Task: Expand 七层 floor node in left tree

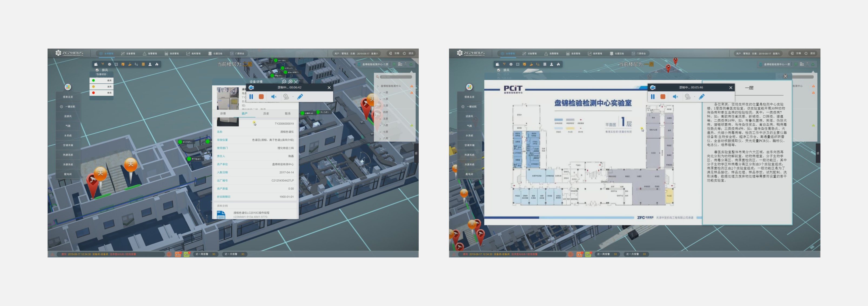Action: tap(380, 132)
